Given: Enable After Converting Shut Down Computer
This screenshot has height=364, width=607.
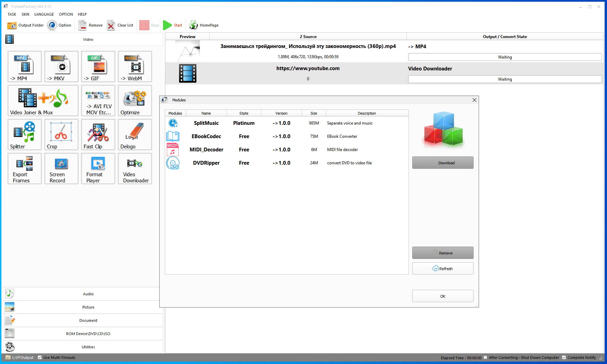Looking at the screenshot, I should (485, 358).
